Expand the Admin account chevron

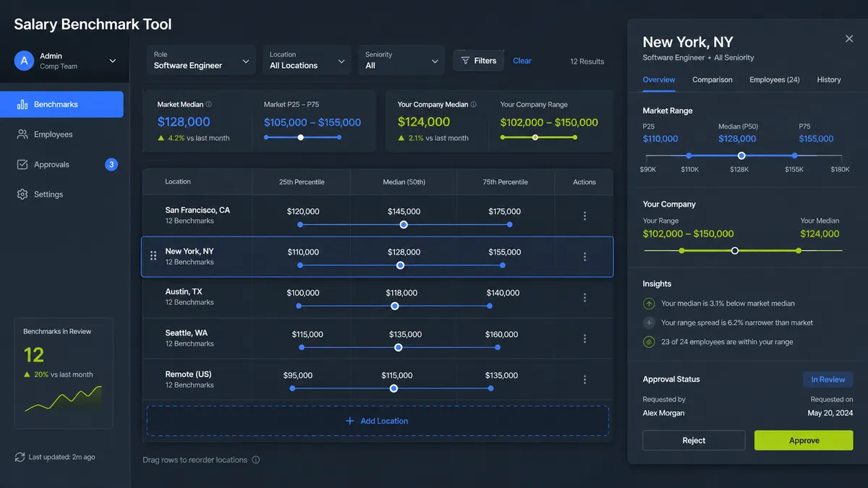click(113, 61)
